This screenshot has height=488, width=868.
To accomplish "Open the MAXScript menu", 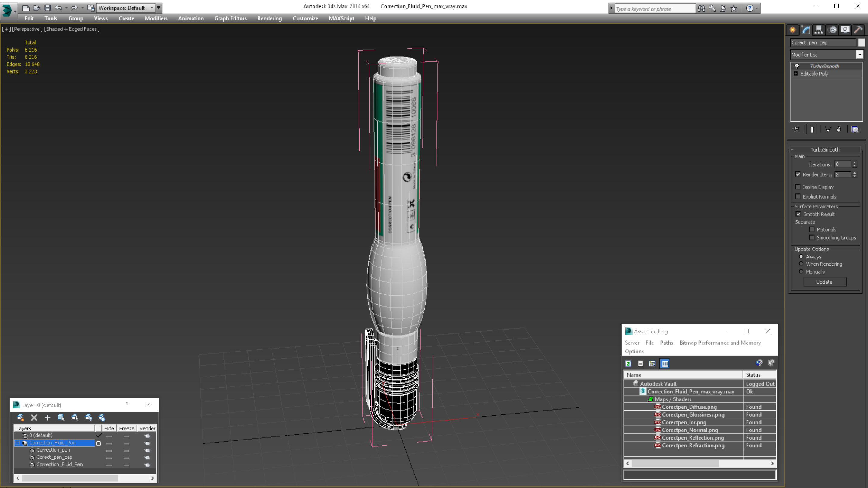I will tap(341, 18).
